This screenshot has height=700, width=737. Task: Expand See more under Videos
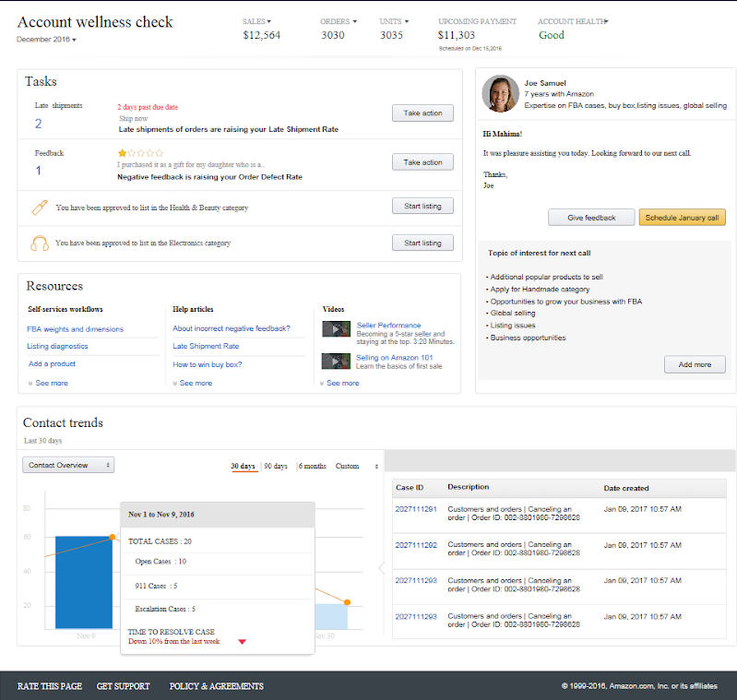[339, 383]
